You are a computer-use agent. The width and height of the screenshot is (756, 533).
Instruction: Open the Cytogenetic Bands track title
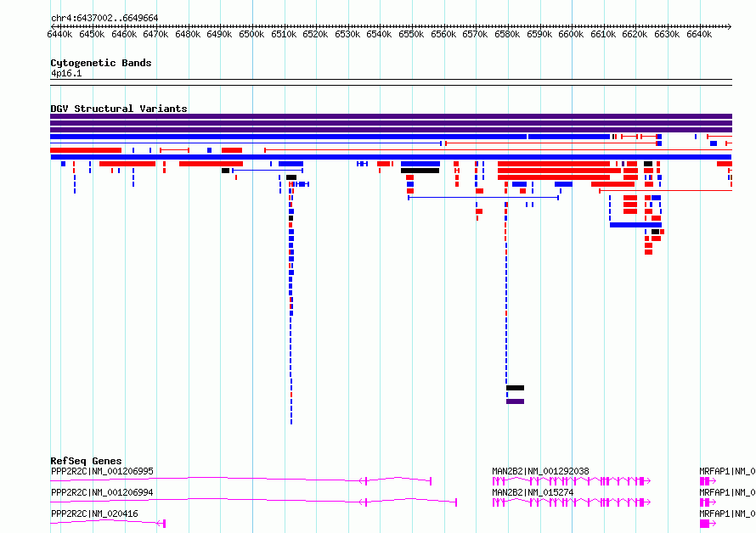[101, 63]
